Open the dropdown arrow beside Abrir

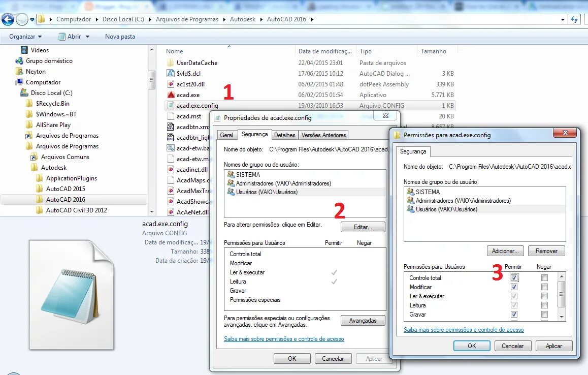[87, 37]
